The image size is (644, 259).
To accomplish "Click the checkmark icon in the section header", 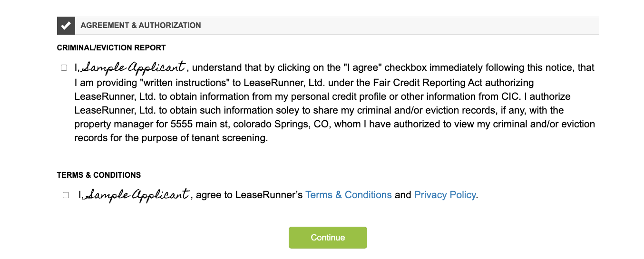I will [66, 26].
